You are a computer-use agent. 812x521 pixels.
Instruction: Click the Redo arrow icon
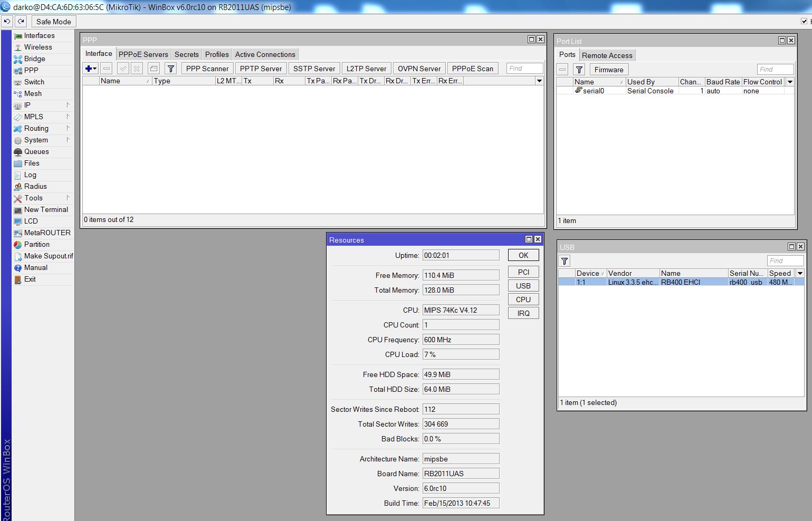click(21, 22)
